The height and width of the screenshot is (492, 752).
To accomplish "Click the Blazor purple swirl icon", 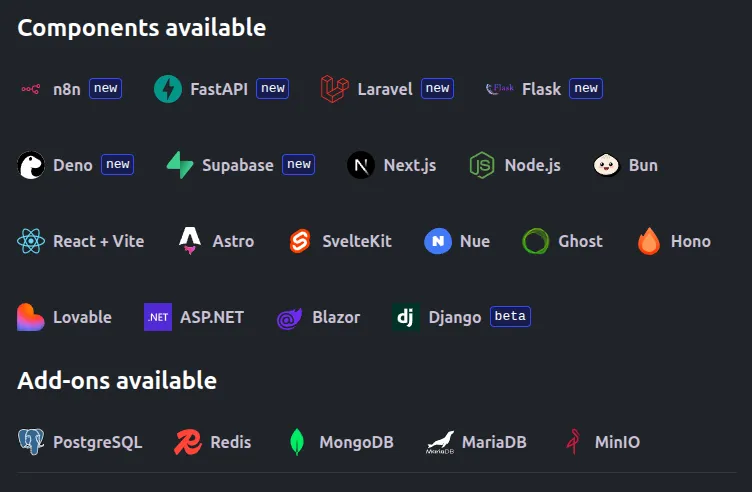I will [x=290, y=318].
